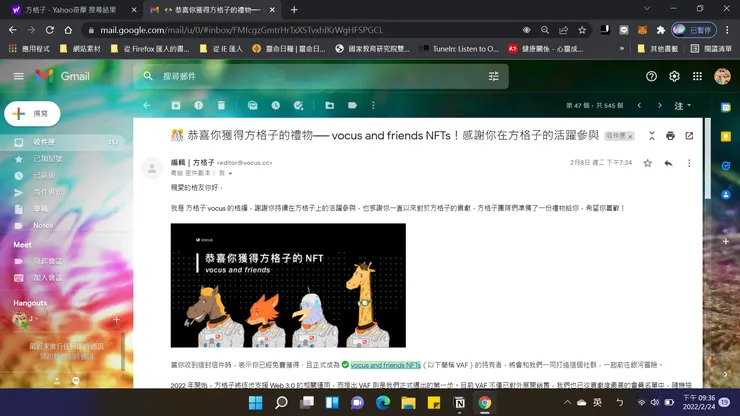Open Google Tasks in the side panel
This screenshot has height=416, width=740.
pyautogui.click(x=726, y=166)
